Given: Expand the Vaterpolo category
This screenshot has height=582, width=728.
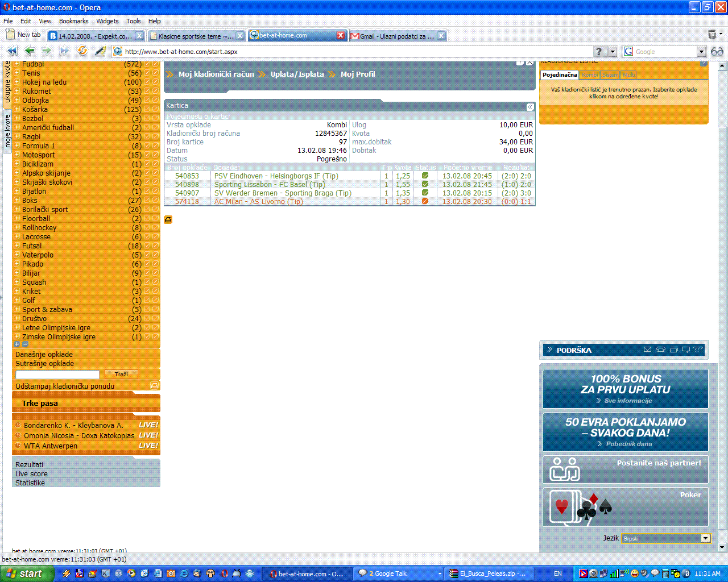Looking at the screenshot, I should click(x=16, y=255).
